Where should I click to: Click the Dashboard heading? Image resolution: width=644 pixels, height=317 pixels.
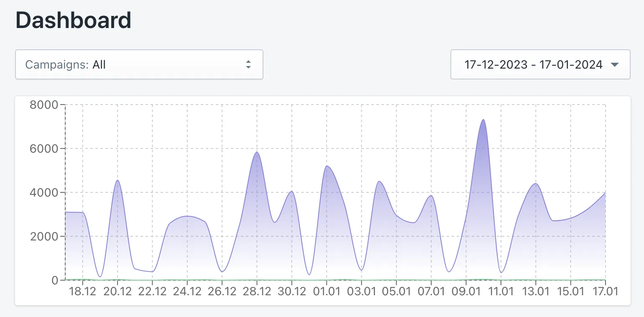click(x=74, y=20)
